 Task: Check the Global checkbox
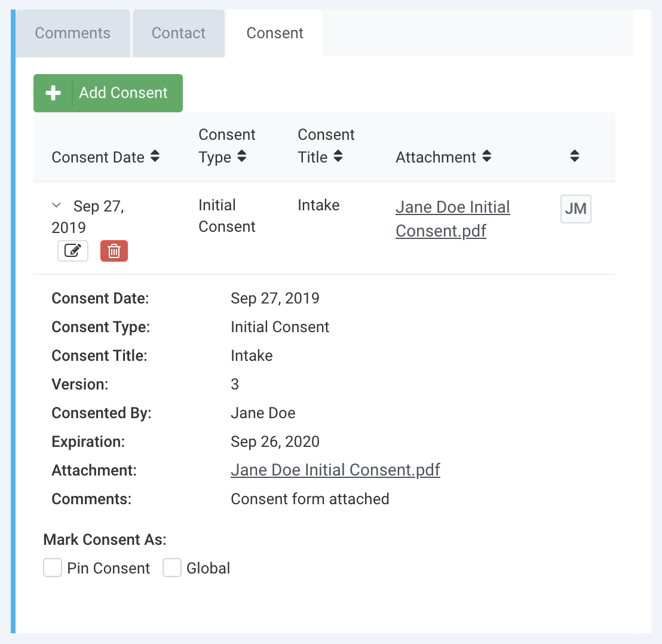click(x=172, y=568)
